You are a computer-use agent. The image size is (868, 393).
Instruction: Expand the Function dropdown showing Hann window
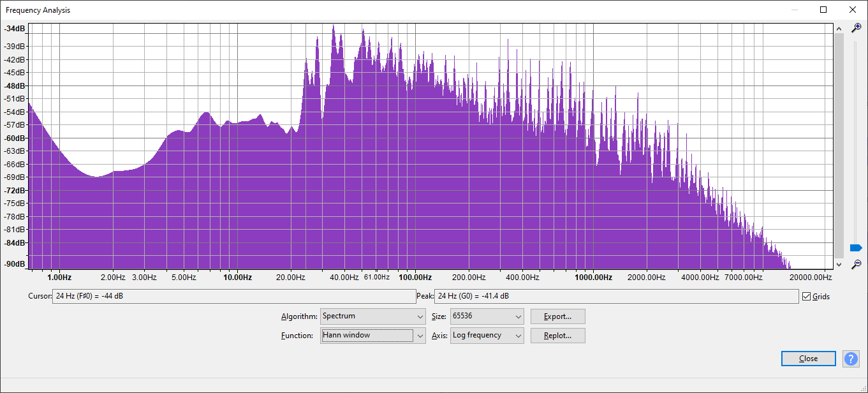(x=373, y=336)
